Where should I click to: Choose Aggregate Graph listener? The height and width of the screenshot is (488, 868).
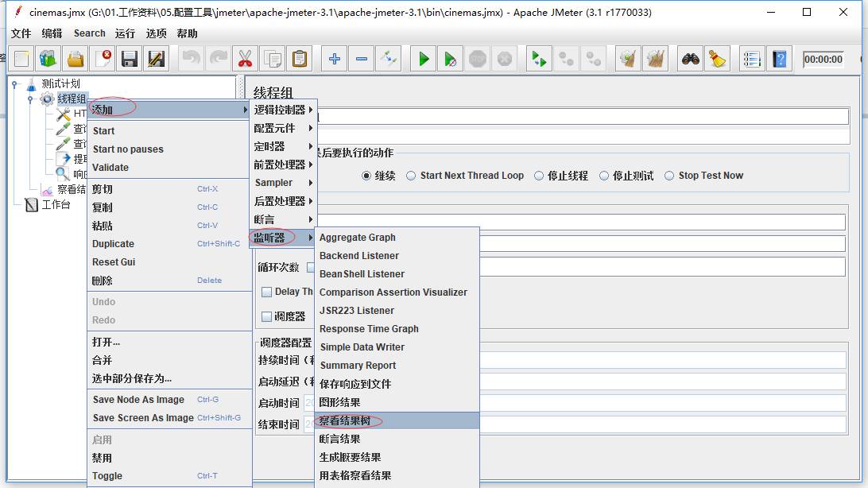[x=397, y=238]
